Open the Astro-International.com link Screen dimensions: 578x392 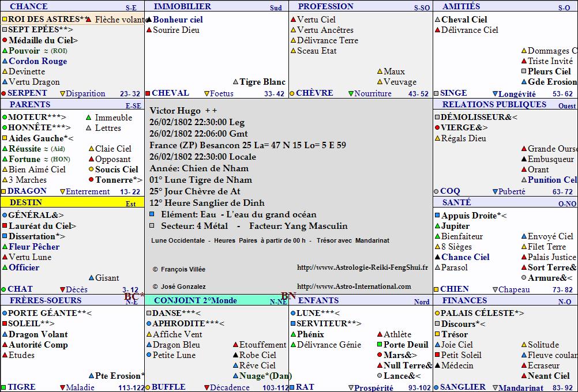(354, 287)
